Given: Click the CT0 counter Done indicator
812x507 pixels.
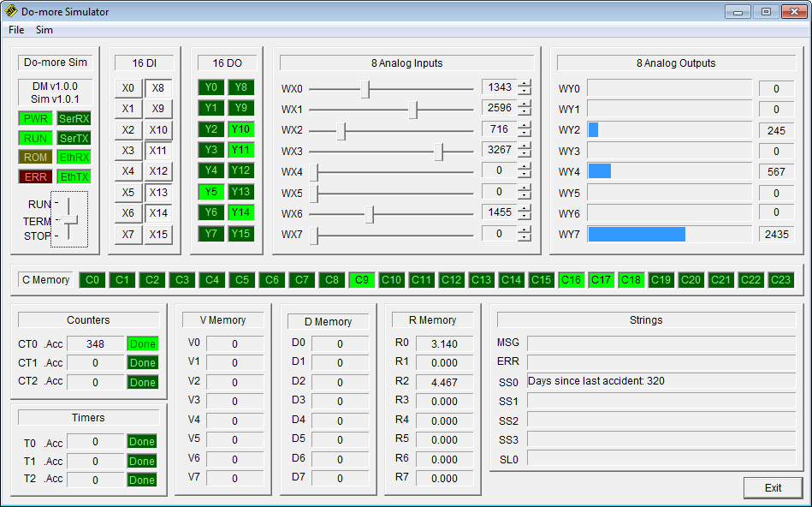Looking at the screenshot, I should 143,343.
